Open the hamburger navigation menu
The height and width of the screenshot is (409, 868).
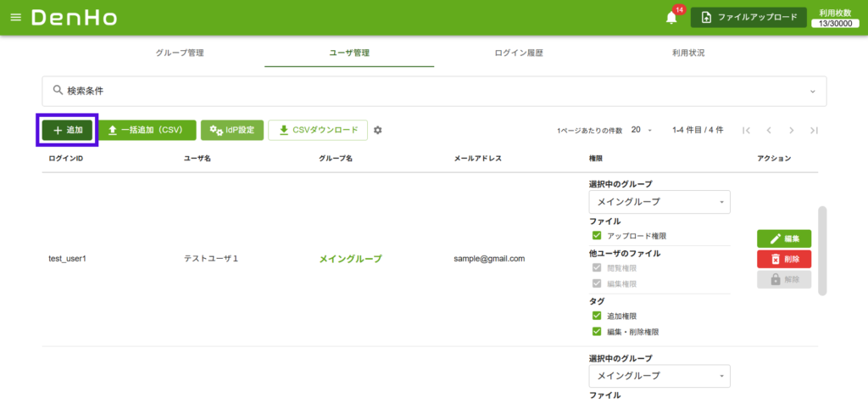pos(15,18)
